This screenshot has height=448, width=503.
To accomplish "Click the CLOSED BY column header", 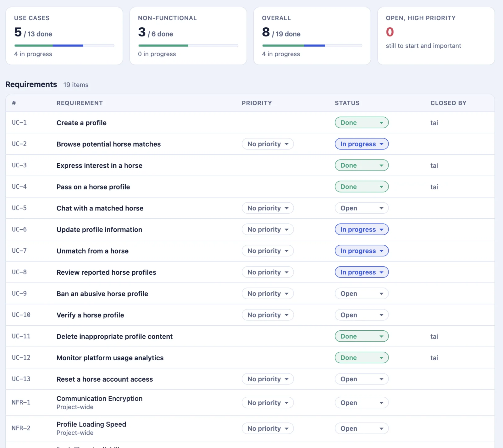I will pos(448,103).
